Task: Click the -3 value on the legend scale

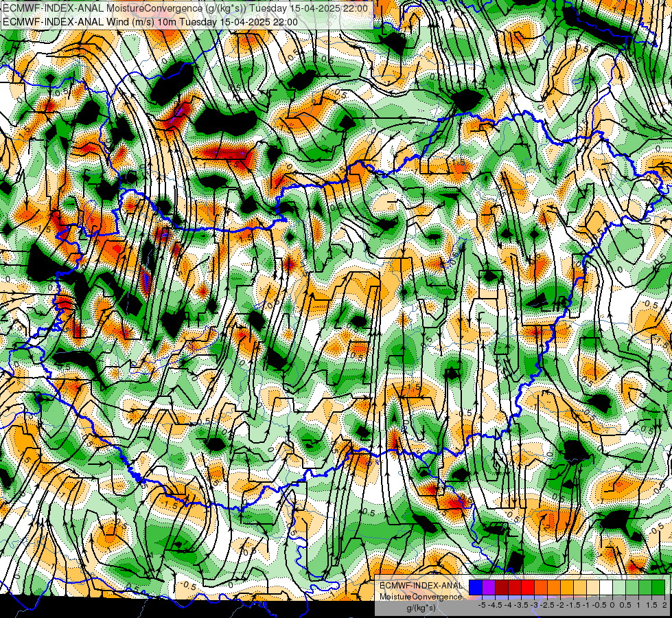Action: pyautogui.click(x=535, y=605)
